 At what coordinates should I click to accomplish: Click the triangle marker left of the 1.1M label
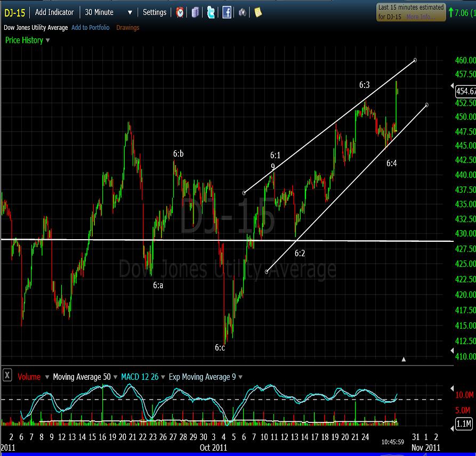pyautogui.click(x=452, y=428)
